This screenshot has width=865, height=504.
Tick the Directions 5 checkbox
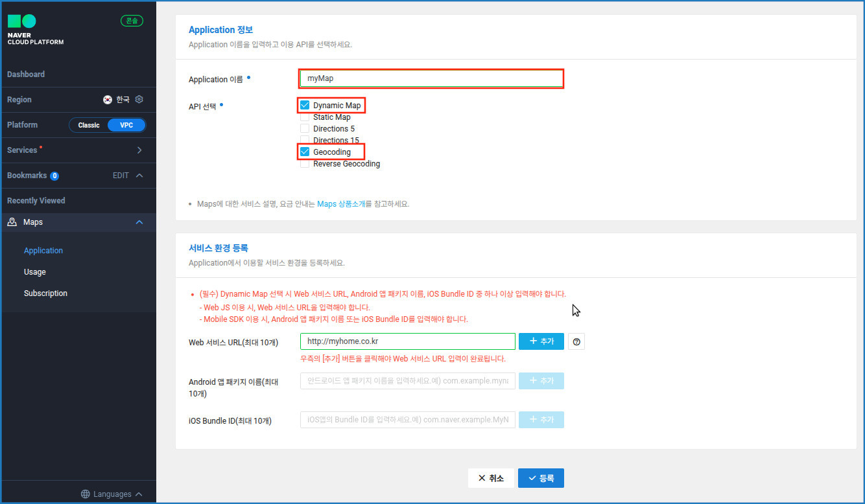click(x=305, y=129)
